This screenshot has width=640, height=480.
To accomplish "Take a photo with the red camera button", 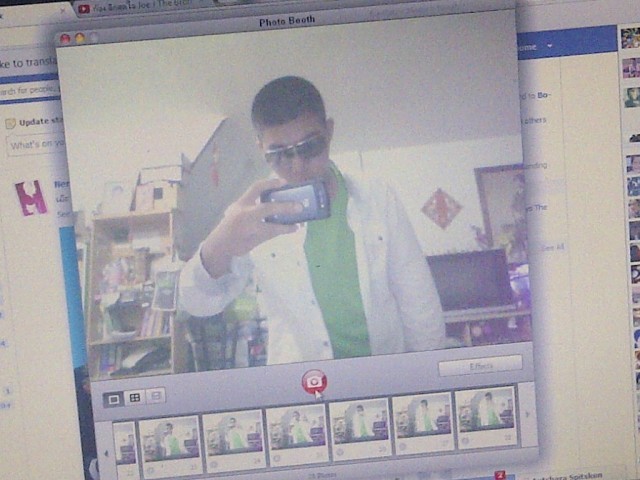I will (314, 382).
